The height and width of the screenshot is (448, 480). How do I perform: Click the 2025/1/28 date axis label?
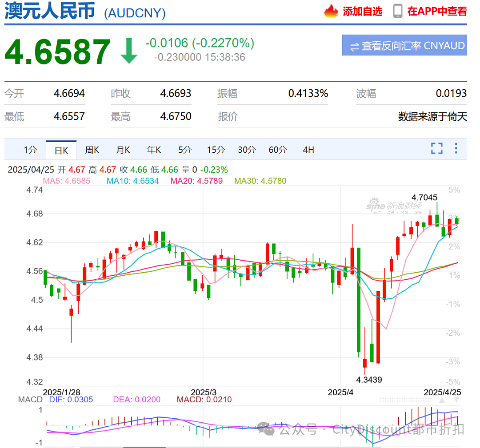(61, 392)
